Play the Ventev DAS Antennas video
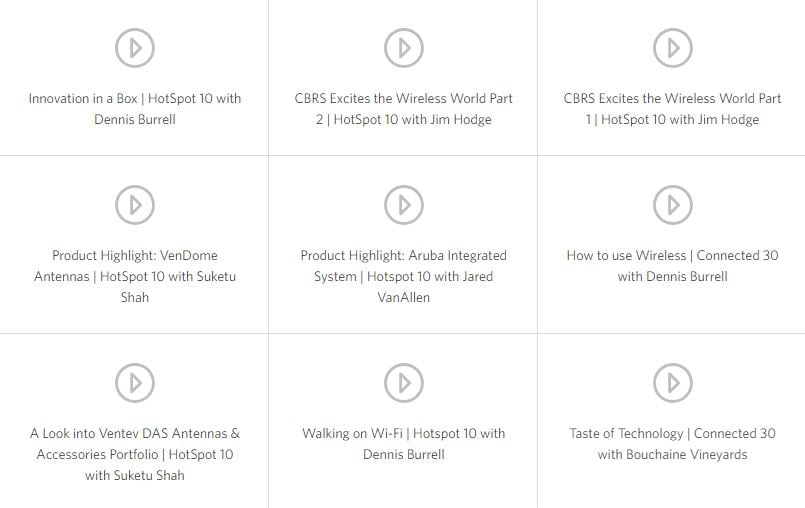Viewport: 805px width, 508px height. click(x=135, y=382)
